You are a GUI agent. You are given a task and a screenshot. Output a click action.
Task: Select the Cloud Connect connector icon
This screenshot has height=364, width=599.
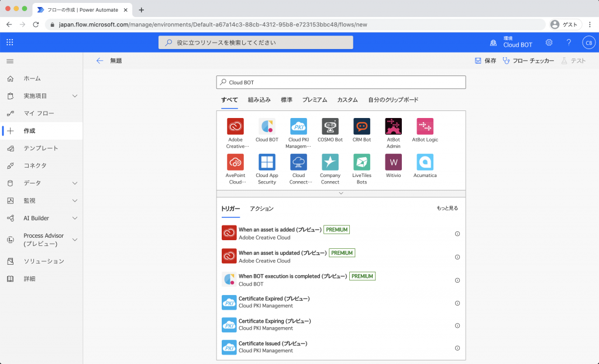tap(298, 162)
